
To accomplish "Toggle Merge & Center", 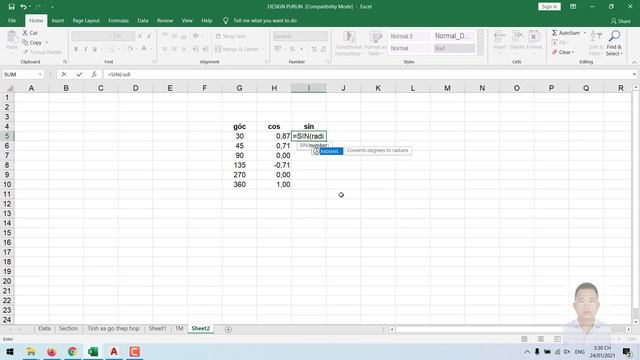I will pyautogui.click(x=237, y=49).
